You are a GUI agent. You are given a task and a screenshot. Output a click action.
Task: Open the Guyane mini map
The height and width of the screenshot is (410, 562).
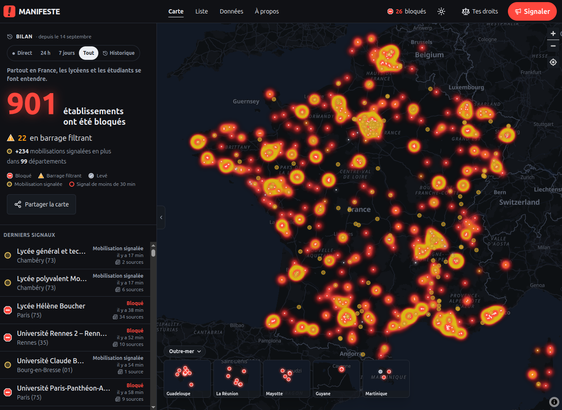pyautogui.click(x=336, y=378)
